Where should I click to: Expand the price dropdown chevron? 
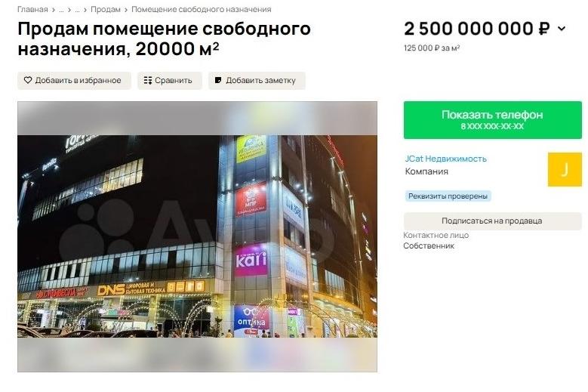click(562, 29)
